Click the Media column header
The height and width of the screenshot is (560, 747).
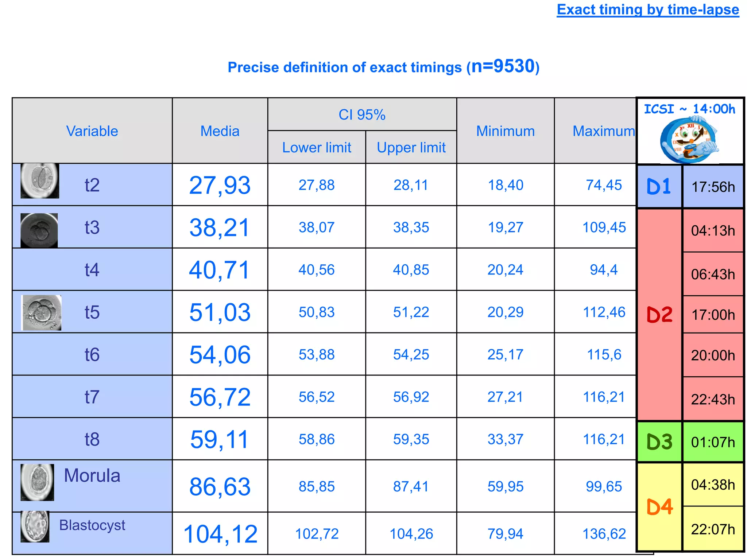[220, 131]
